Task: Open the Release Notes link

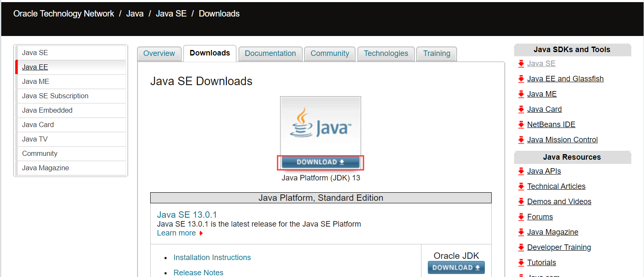Action: point(198,273)
